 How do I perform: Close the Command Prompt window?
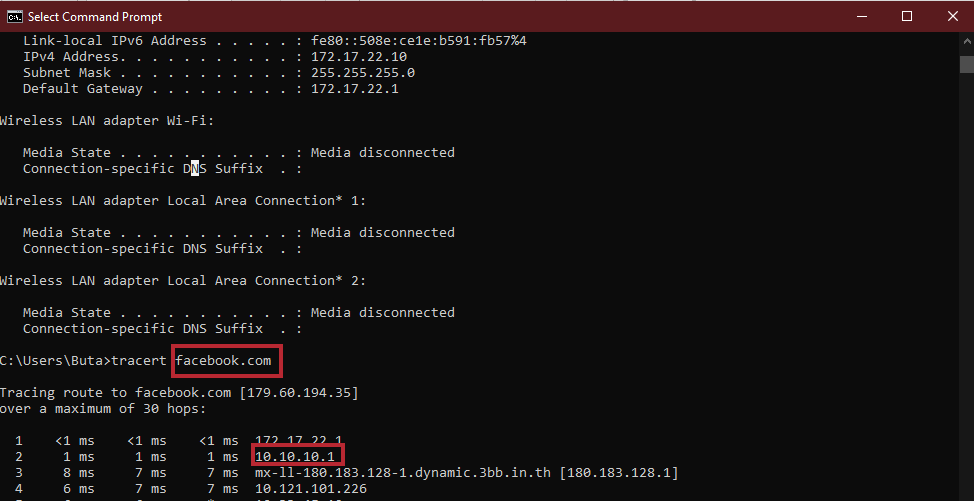click(x=952, y=17)
